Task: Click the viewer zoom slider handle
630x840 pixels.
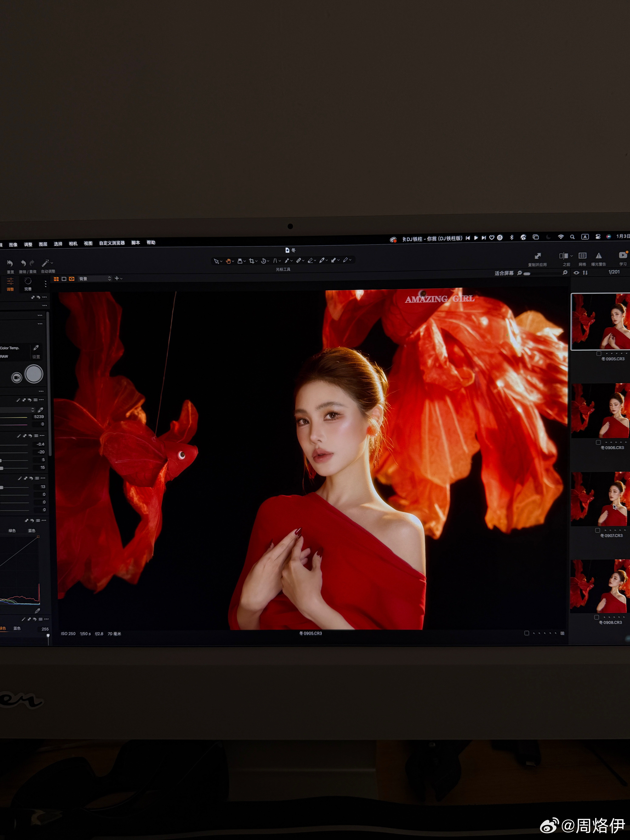Action: click(527, 274)
